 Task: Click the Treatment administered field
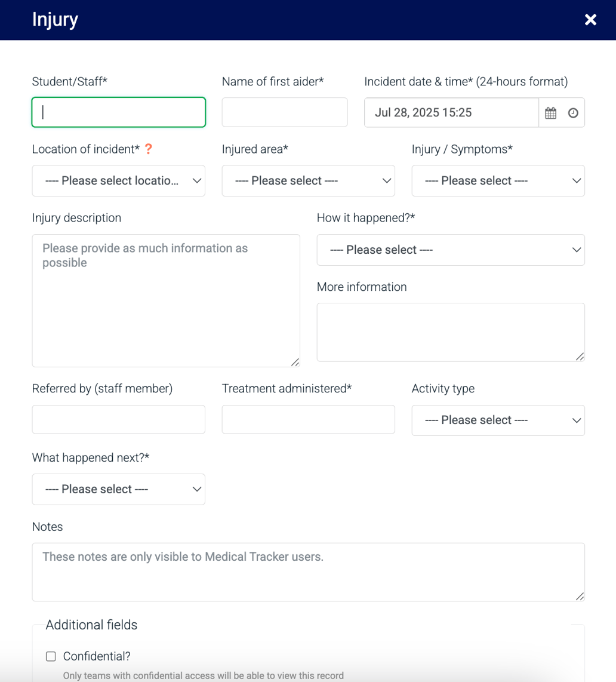coord(308,419)
